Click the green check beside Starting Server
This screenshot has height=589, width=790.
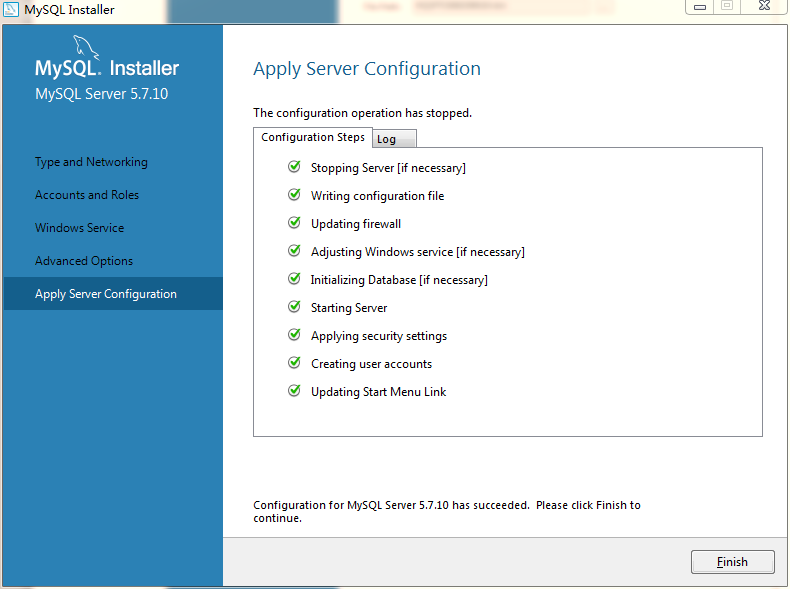pyautogui.click(x=294, y=307)
